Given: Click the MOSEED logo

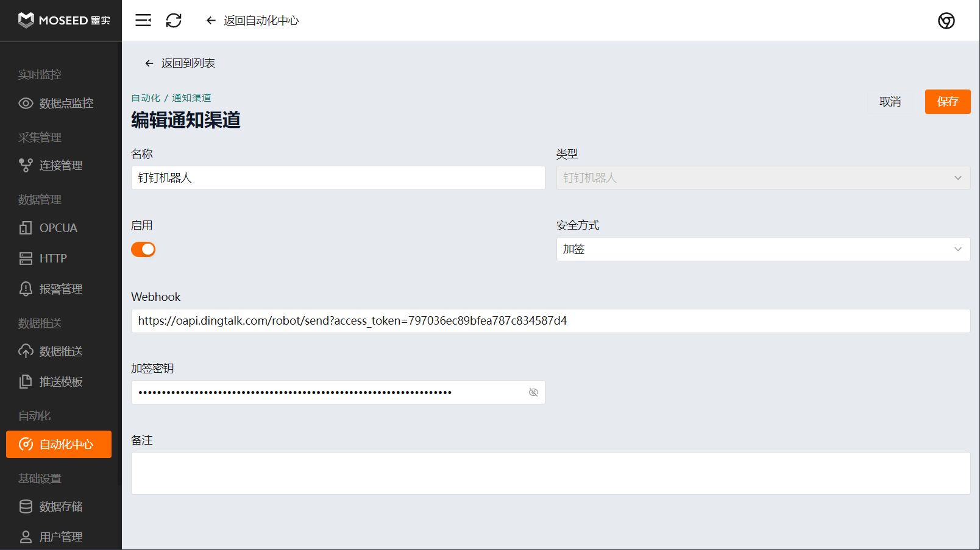Looking at the screenshot, I should [64, 20].
